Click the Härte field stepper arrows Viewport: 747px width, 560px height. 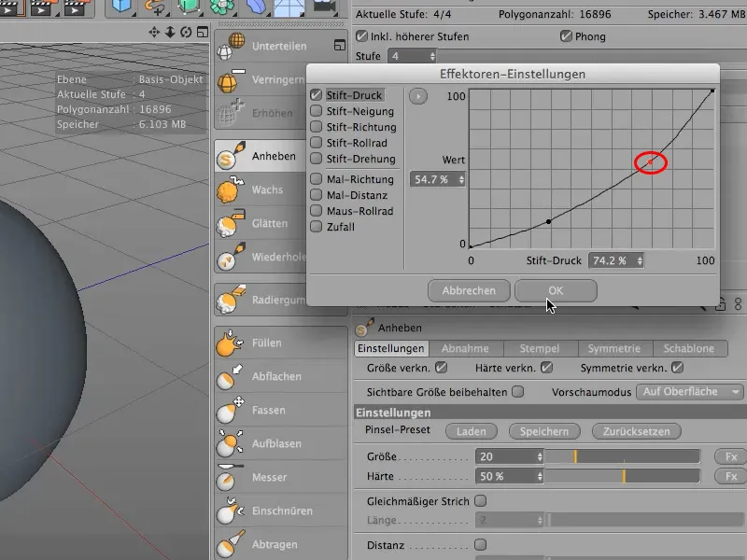[540, 476]
